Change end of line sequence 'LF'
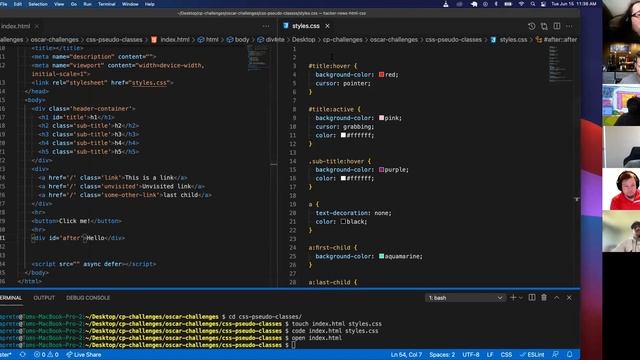The width and height of the screenshot is (640, 360). 490,355
